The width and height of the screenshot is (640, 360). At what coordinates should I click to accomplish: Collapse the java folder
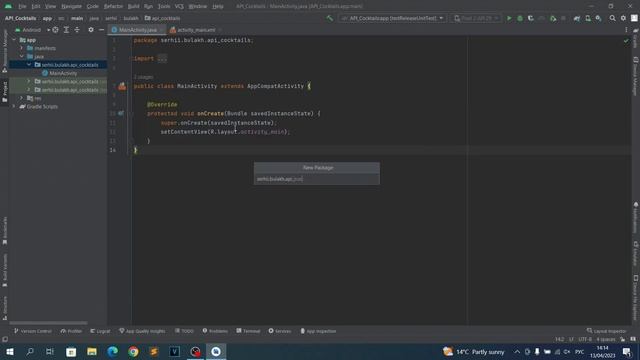[22, 56]
